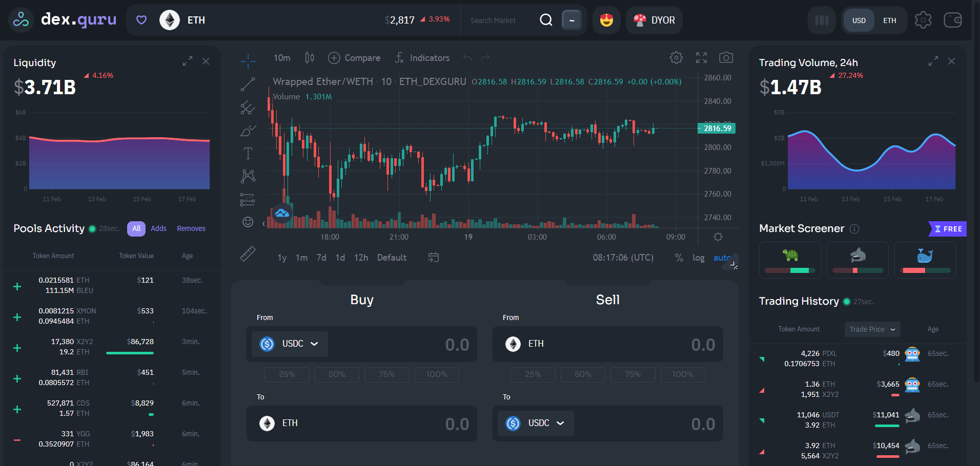Open the Sell To USDC token dropdown

536,423
